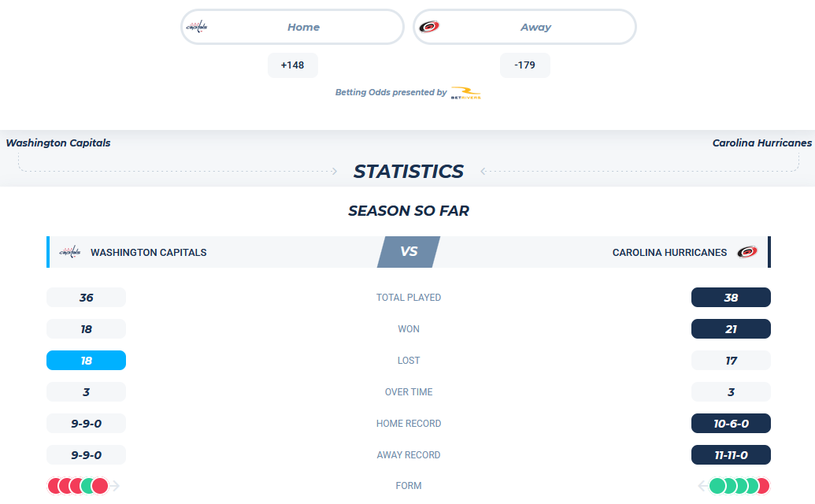Click the last red dot in Capitals form
This screenshot has width=815, height=504.
(100, 486)
